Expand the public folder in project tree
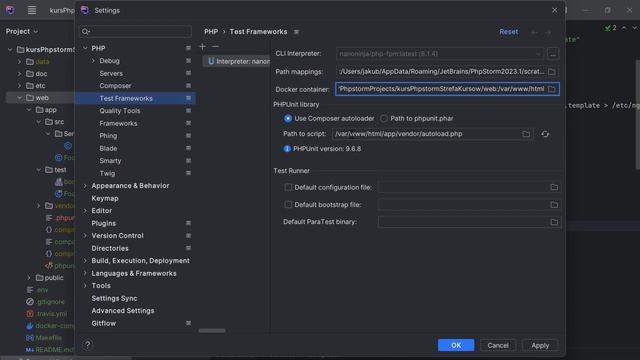The width and height of the screenshot is (640, 360). (29, 278)
